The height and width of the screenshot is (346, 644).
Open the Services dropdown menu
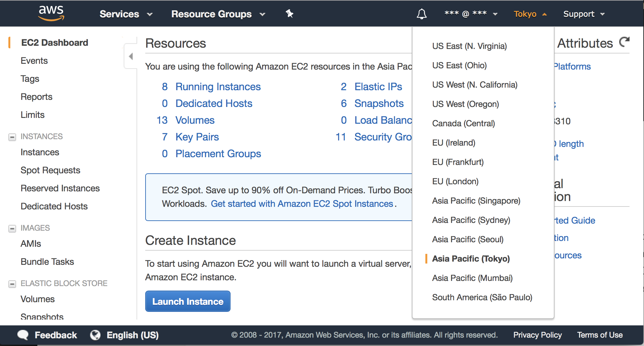[x=126, y=14]
